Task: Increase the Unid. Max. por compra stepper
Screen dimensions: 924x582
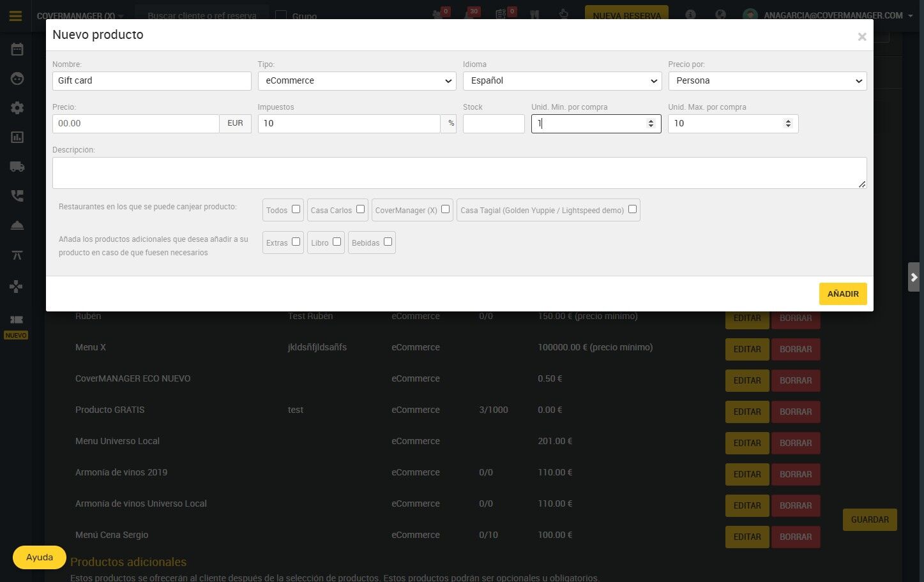Action: tap(788, 121)
